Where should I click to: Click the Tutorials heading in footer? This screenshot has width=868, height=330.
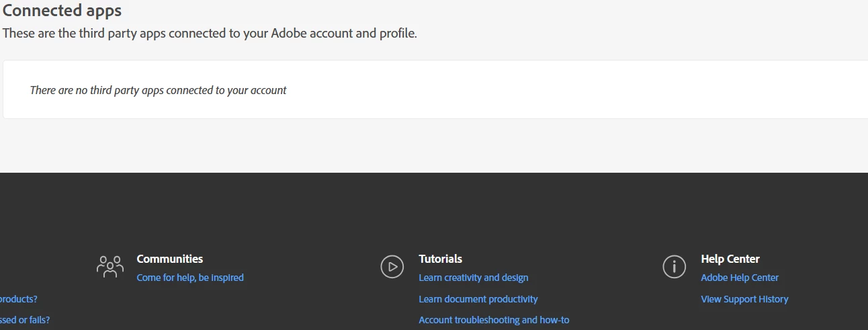440,259
